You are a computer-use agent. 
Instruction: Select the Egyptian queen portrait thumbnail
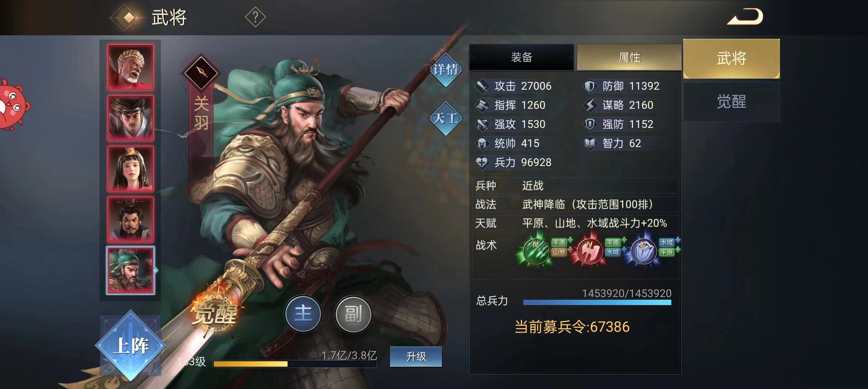point(131,169)
